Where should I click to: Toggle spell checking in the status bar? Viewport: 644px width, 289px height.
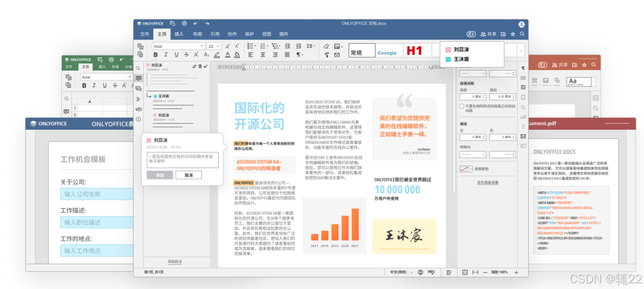click(x=431, y=272)
